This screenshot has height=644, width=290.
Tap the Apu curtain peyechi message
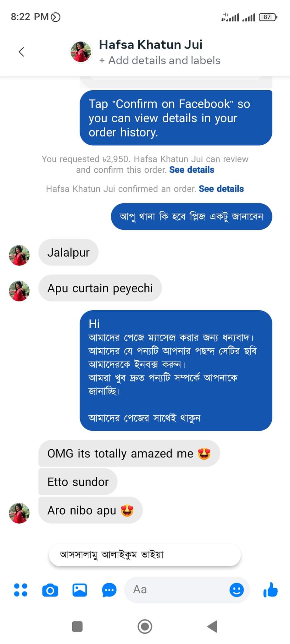[100, 288]
